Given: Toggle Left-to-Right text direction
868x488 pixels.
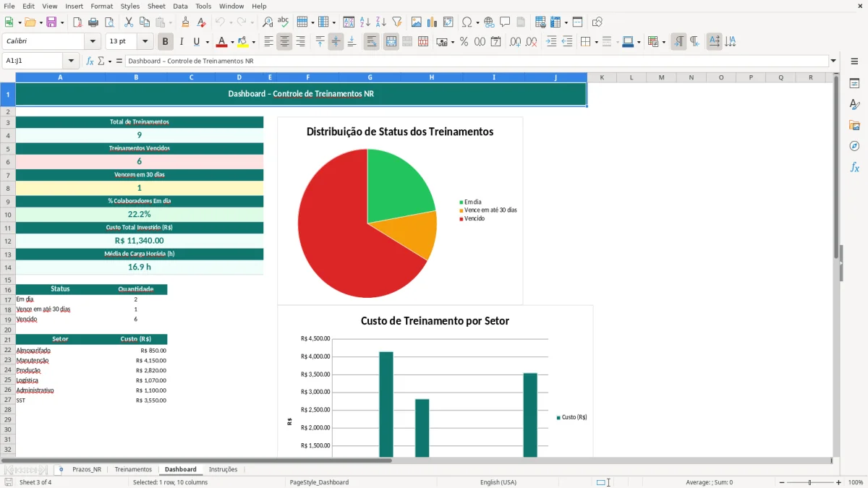Looking at the screenshot, I should click(x=678, y=42).
